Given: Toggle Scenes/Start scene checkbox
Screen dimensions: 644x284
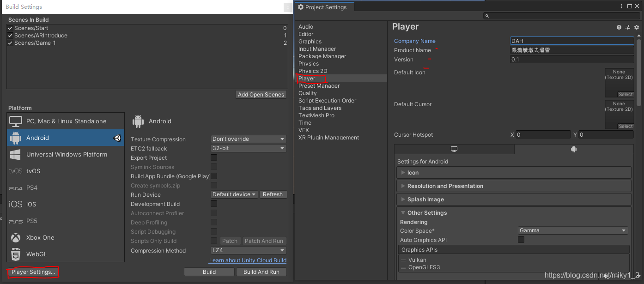Looking at the screenshot, I should click(10, 28).
